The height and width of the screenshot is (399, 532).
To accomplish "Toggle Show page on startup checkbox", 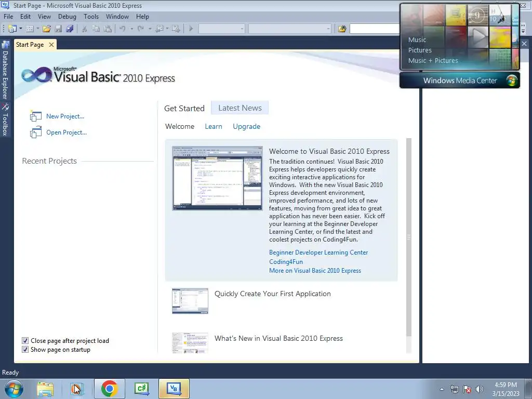I will pos(25,350).
